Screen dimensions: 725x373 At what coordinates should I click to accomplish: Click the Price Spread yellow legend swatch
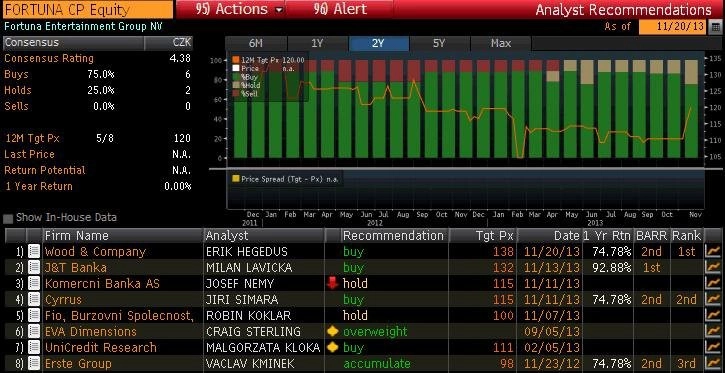(x=236, y=178)
